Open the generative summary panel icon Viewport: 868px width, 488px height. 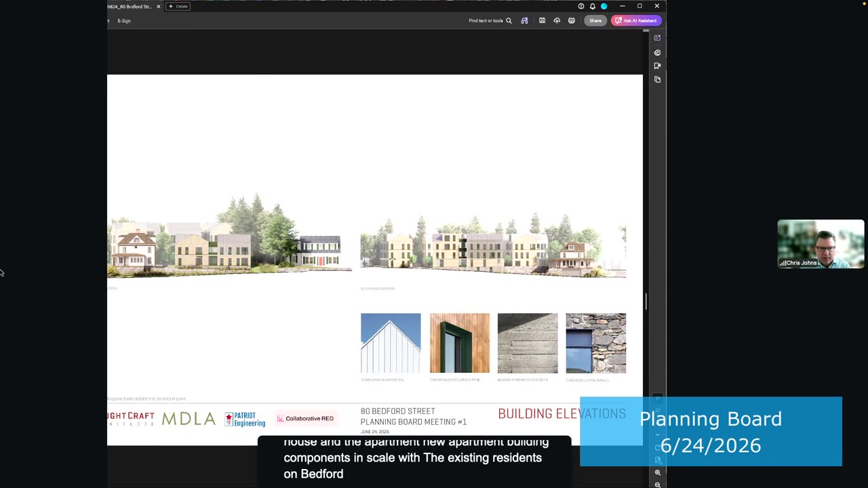point(657,38)
